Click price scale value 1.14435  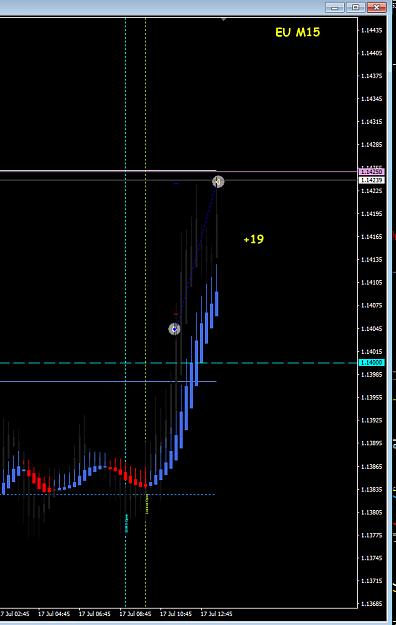[371, 30]
